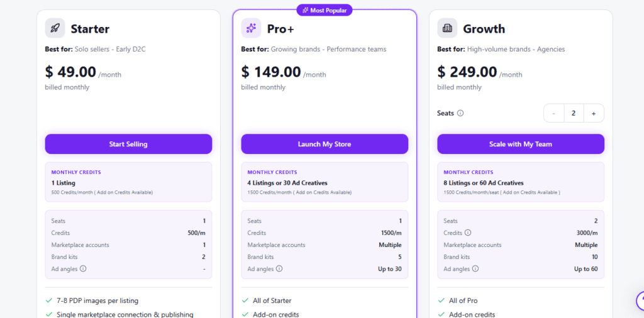
Task: Click the purple floating button at right edge
Action: click(639, 300)
